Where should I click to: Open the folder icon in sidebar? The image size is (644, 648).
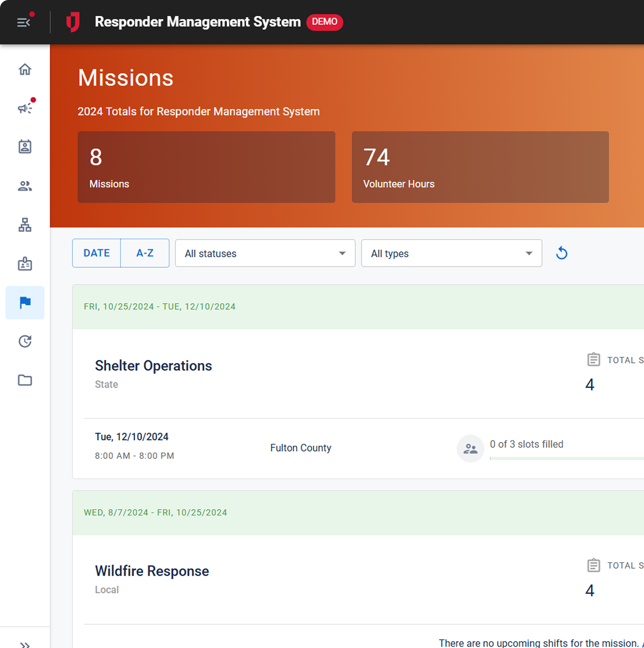[25, 380]
